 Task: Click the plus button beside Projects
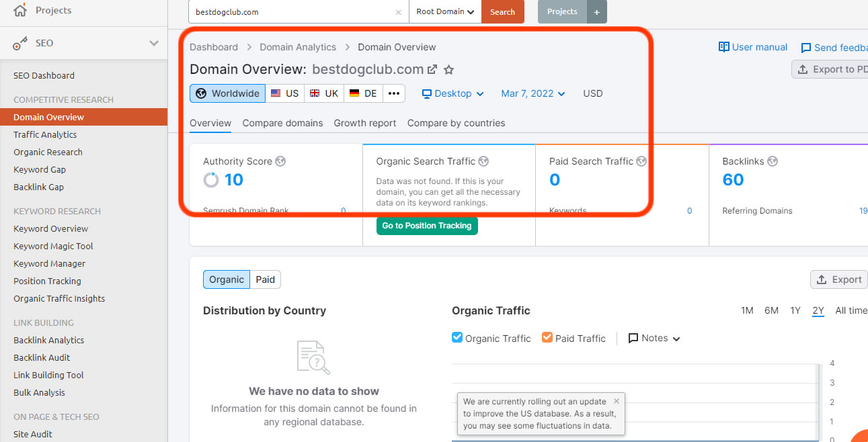596,11
